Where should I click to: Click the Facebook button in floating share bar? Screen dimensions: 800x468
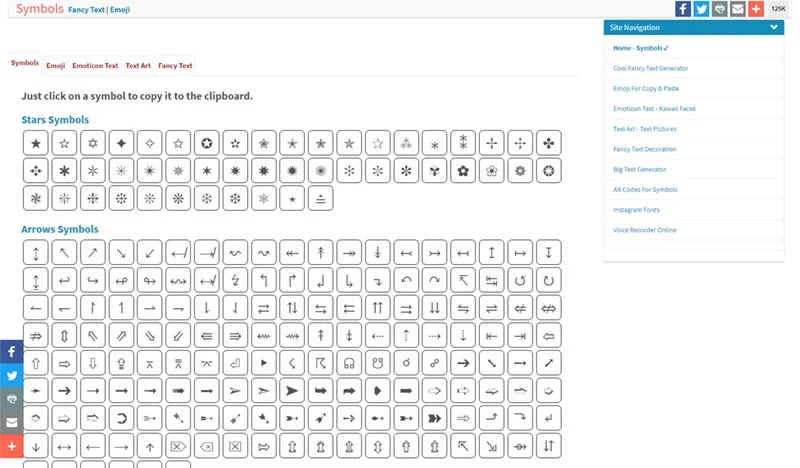pos(12,352)
